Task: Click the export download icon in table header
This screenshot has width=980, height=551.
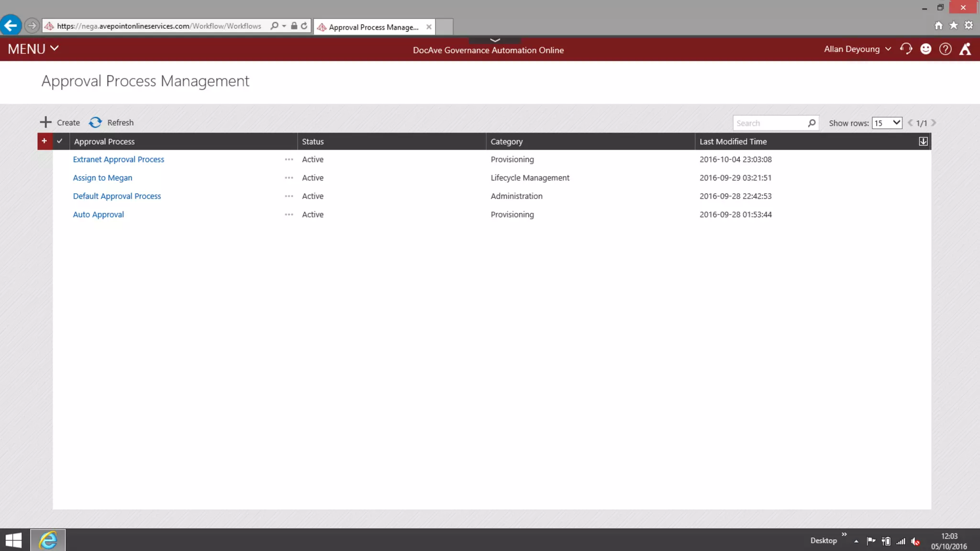Action: pyautogui.click(x=923, y=142)
